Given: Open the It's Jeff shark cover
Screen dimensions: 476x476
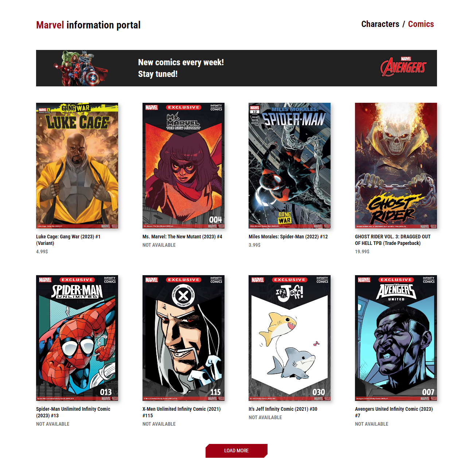Looking at the screenshot, I should 289,338.
